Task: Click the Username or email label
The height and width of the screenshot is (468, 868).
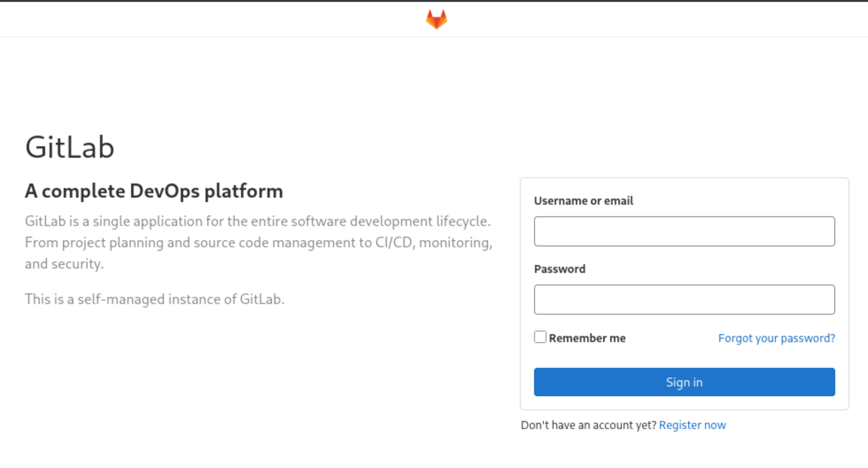Action: pos(583,201)
